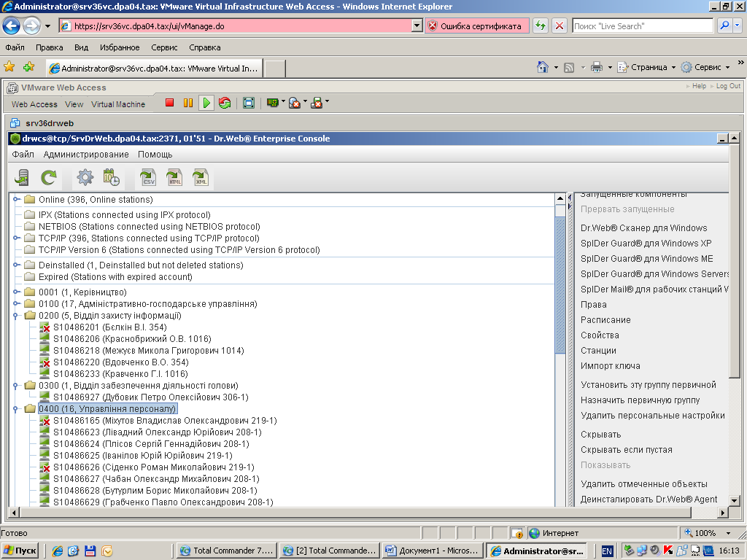Viewport: 747px width, 560px height.
Task: Collapse the 0200 Відділ захисту інформації group
Action: click(16, 316)
